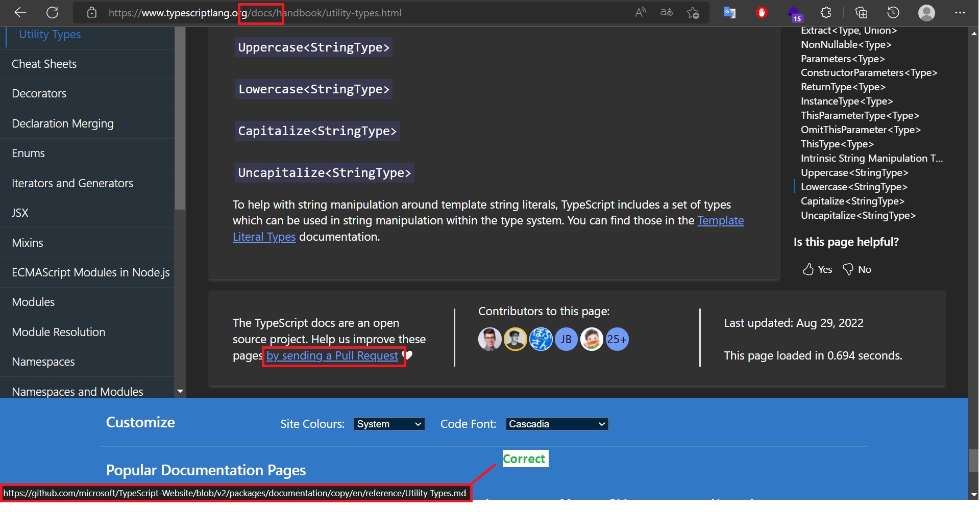Open Collections icon in toolbar
Image resolution: width=980 pixels, height=512 pixels.
[861, 13]
